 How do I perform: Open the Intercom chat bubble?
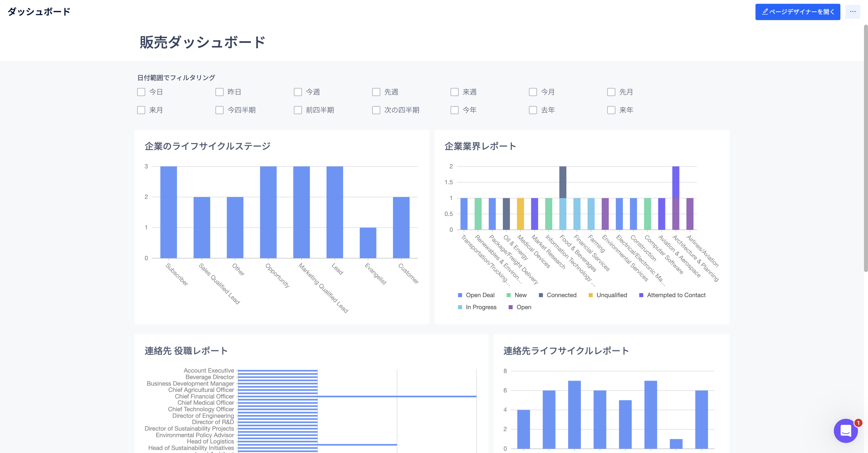point(847,431)
